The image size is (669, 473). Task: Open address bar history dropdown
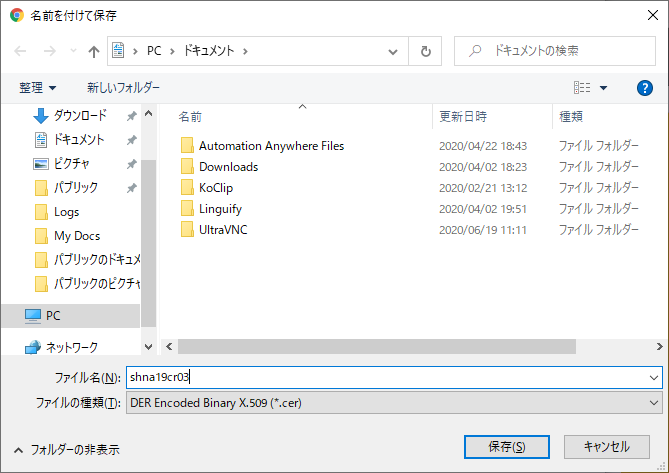(x=393, y=52)
